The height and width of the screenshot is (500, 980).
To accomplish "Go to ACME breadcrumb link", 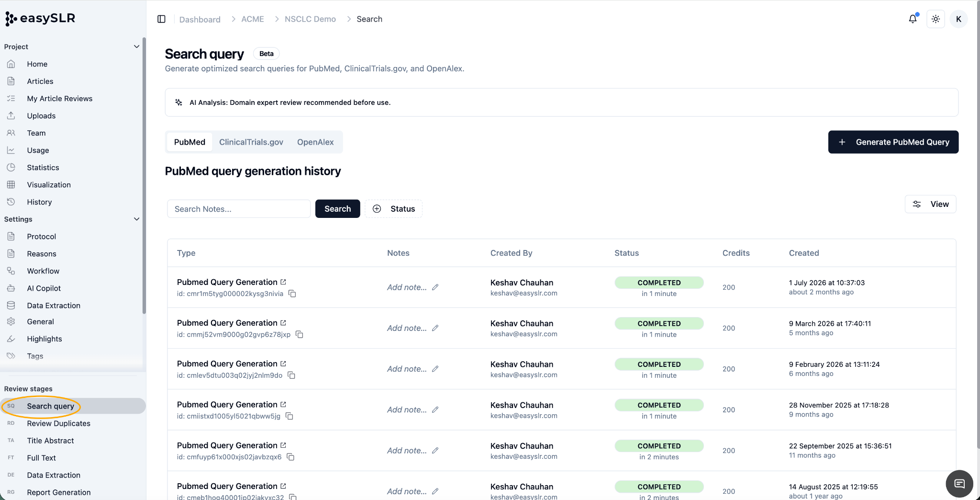I will [x=253, y=19].
